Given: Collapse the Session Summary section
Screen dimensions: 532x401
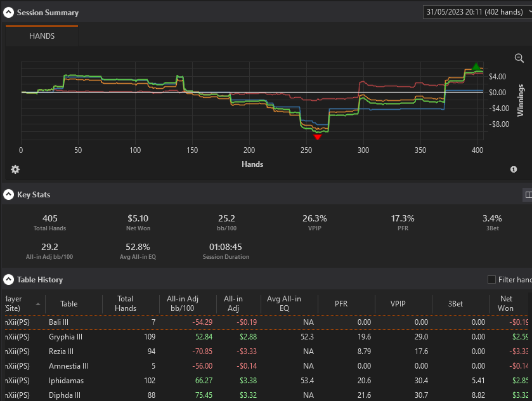Looking at the screenshot, I should pos(8,13).
